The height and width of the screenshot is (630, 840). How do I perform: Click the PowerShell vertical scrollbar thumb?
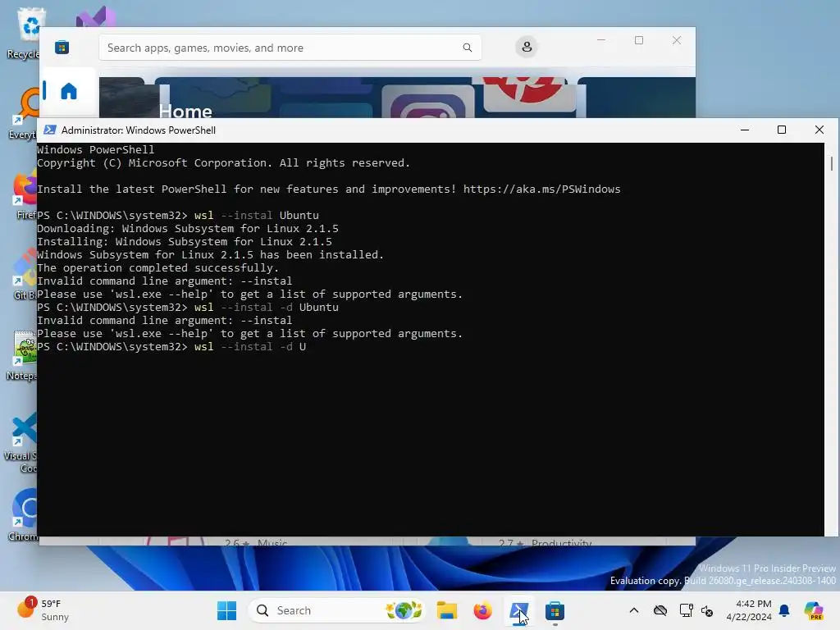coord(832,163)
